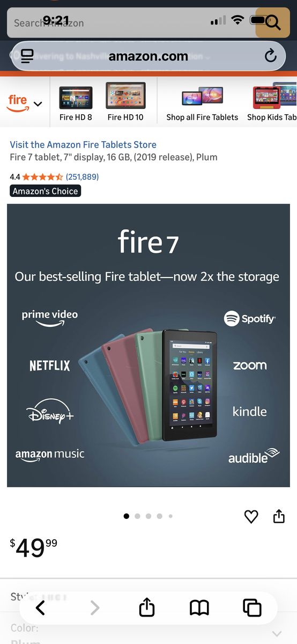Tap the fire 7 product image
The width and height of the screenshot is (297, 644).
pyautogui.click(x=148, y=345)
